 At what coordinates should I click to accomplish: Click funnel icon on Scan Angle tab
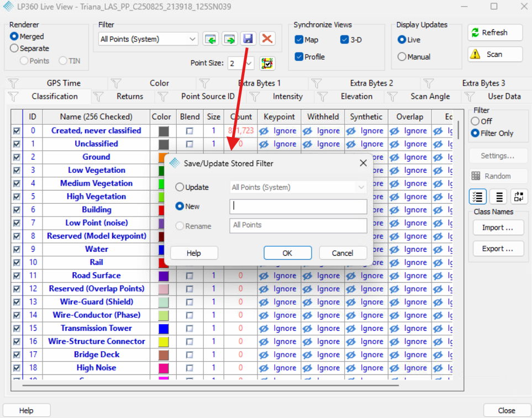coord(392,97)
